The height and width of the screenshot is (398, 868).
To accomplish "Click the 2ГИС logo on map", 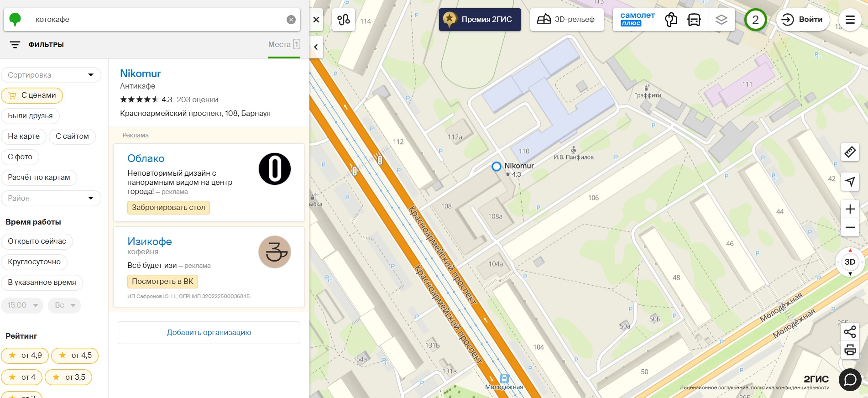I will tap(816, 379).
